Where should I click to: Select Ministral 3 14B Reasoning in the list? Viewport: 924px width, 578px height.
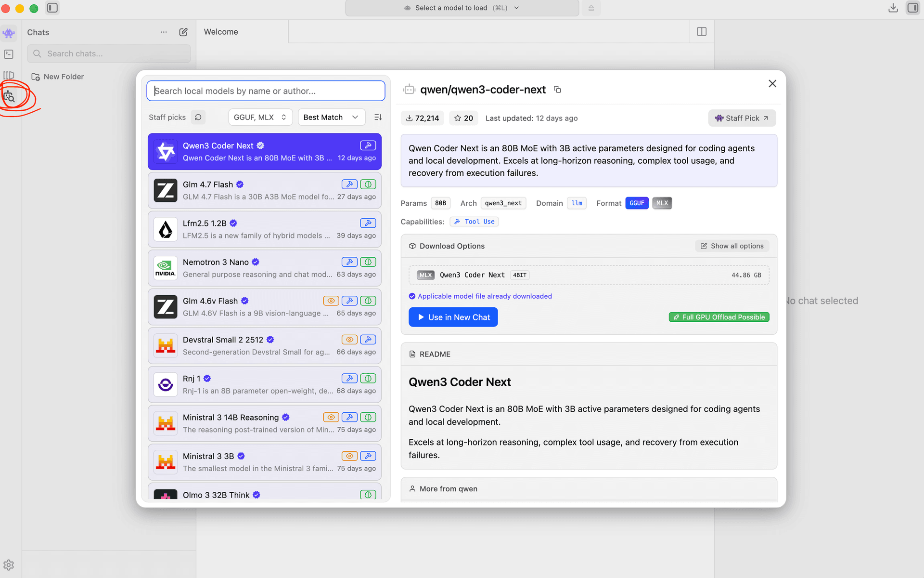point(265,423)
